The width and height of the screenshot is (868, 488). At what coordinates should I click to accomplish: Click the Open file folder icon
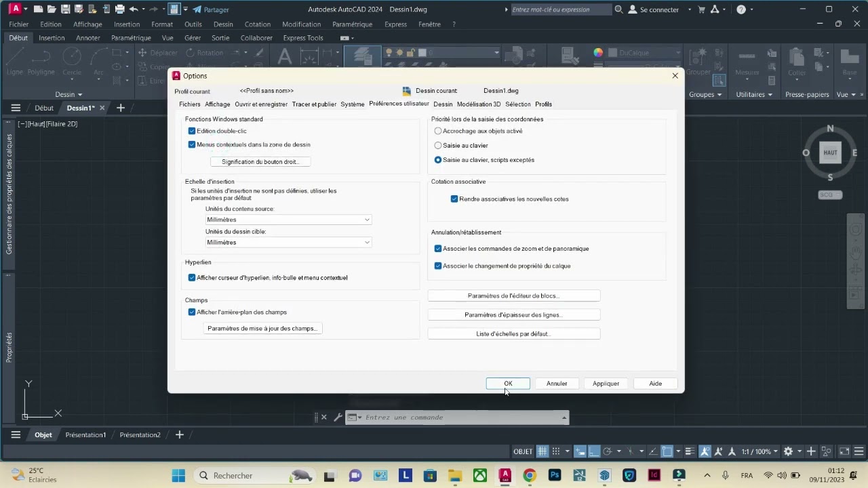[52, 9]
